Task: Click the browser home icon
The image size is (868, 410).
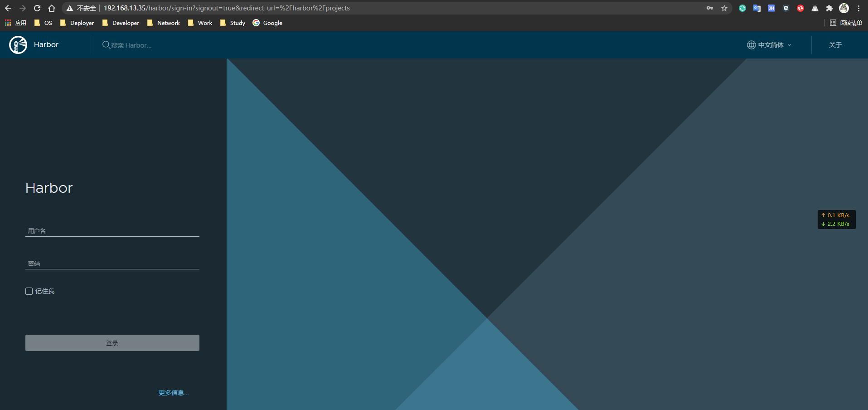Action: click(x=52, y=8)
